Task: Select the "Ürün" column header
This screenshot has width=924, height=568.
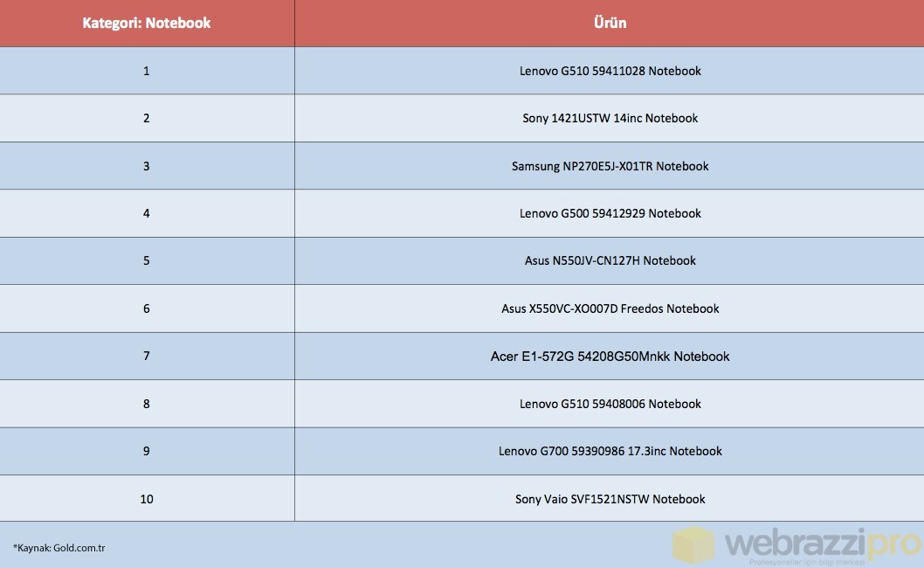Action: pyautogui.click(x=610, y=24)
